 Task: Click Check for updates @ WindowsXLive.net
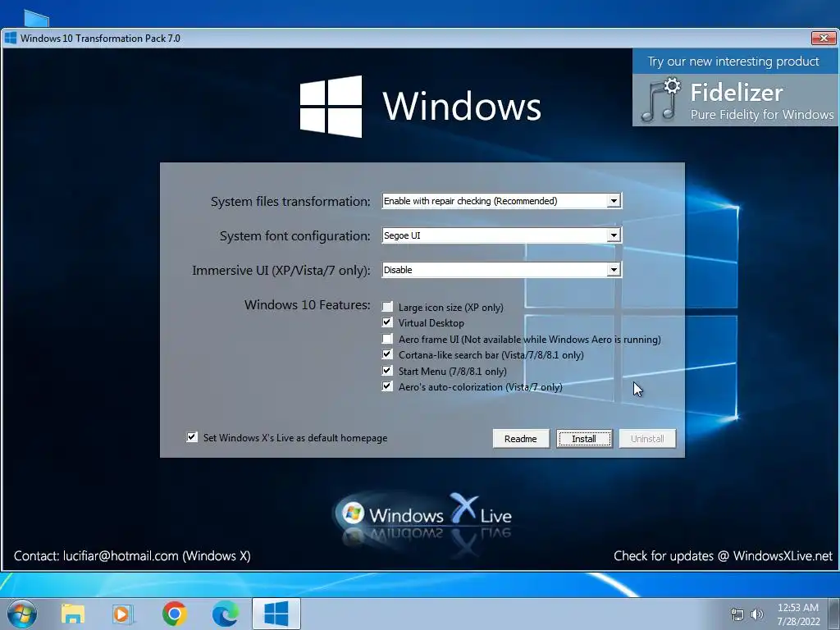coord(723,556)
